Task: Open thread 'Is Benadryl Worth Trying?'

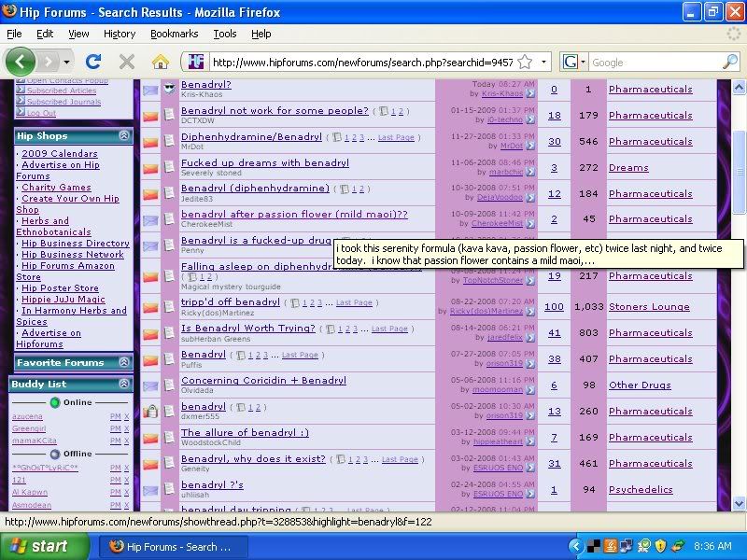Action: [248, 329]
